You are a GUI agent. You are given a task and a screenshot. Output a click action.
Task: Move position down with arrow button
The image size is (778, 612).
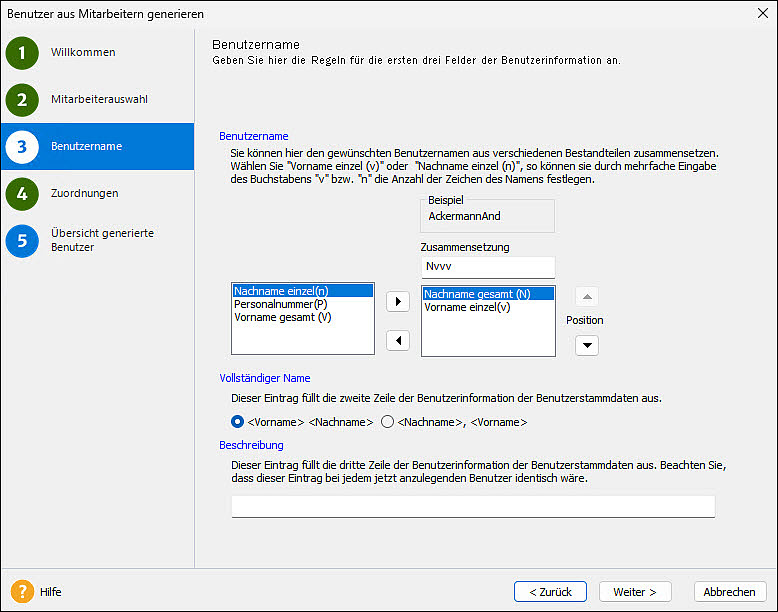[x=587, y=345]
